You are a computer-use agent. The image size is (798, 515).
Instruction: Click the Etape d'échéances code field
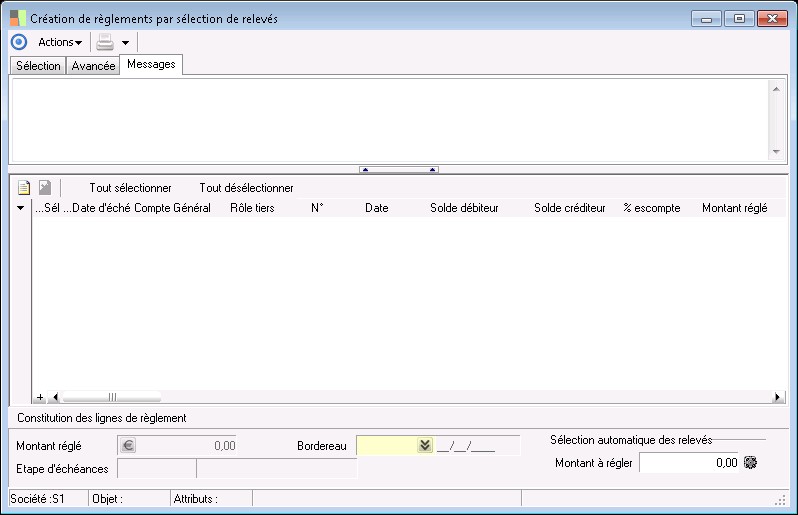157,469
